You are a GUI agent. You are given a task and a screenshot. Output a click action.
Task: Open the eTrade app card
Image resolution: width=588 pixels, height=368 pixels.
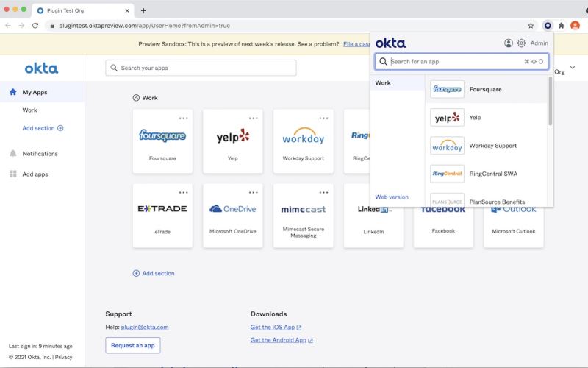pos(162,216)
